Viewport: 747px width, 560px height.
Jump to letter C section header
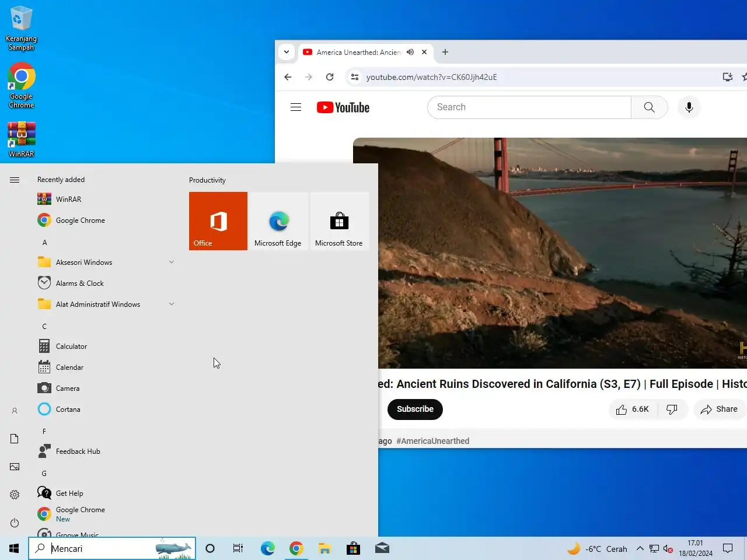coord(44,327)
